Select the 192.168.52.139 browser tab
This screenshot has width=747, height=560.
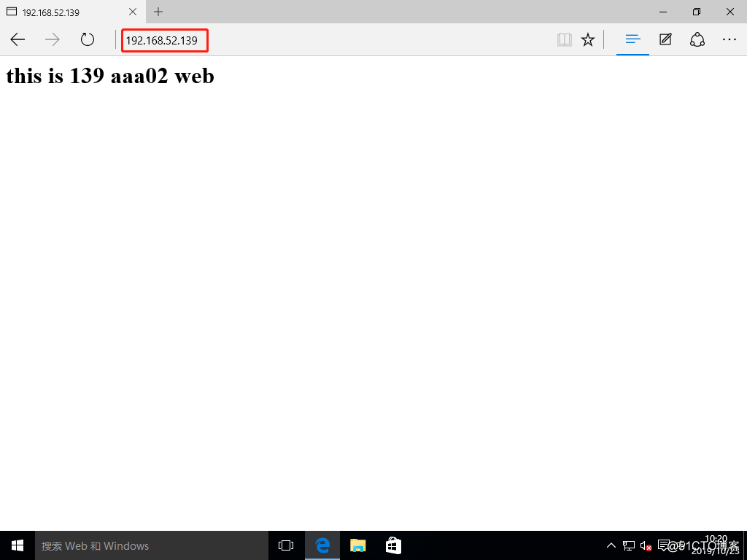coord(72,12)
